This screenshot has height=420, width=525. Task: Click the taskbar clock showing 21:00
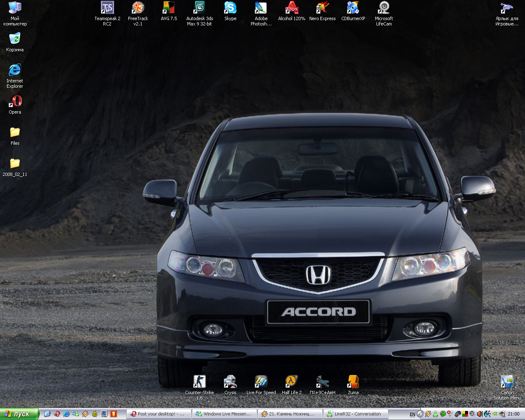tap(514, 414)
